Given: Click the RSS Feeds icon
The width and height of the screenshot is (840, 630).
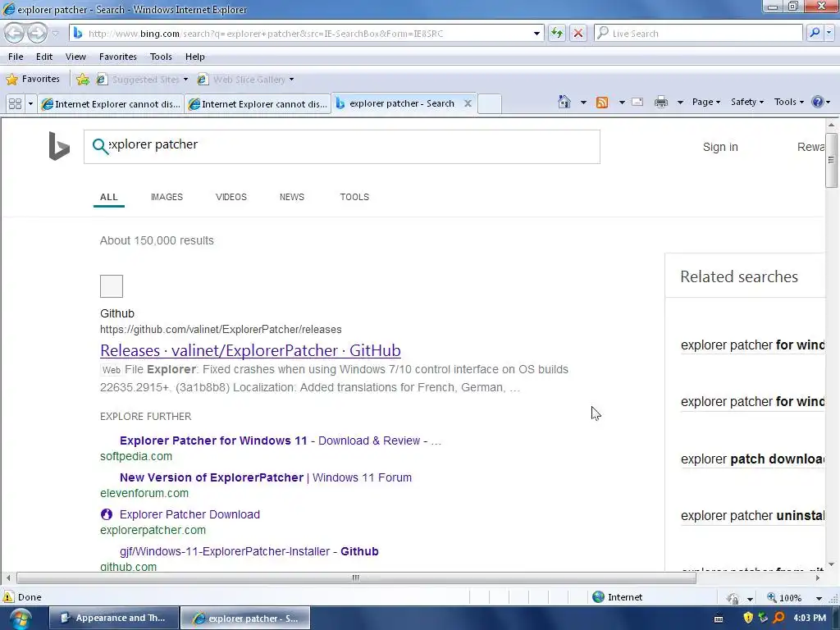Looking at the screenshot, I should 602,103.
